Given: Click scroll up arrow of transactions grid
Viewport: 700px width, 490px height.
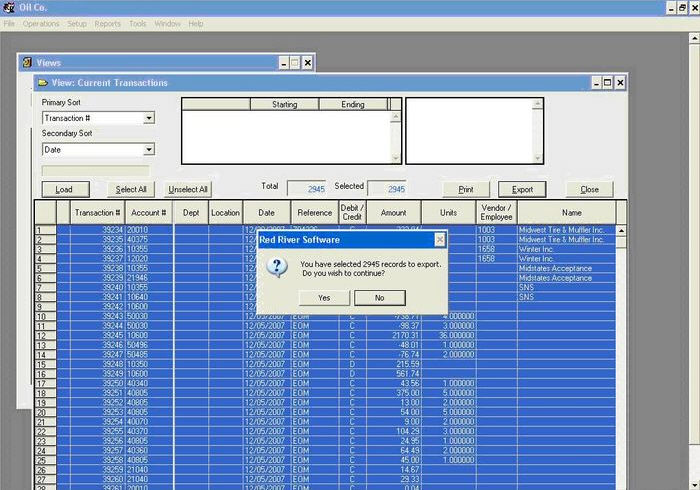Looking at the screenshot, I should point(621,231).
